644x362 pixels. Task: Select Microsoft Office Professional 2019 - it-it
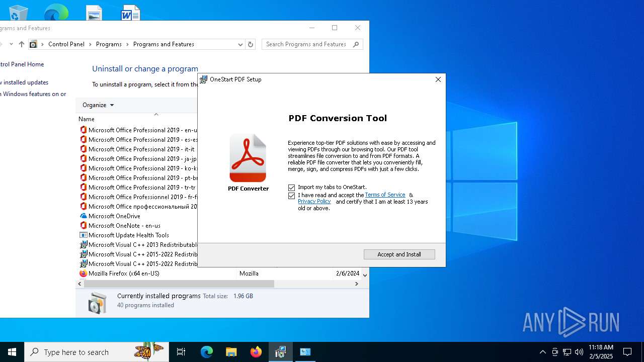tap(137, 149)
